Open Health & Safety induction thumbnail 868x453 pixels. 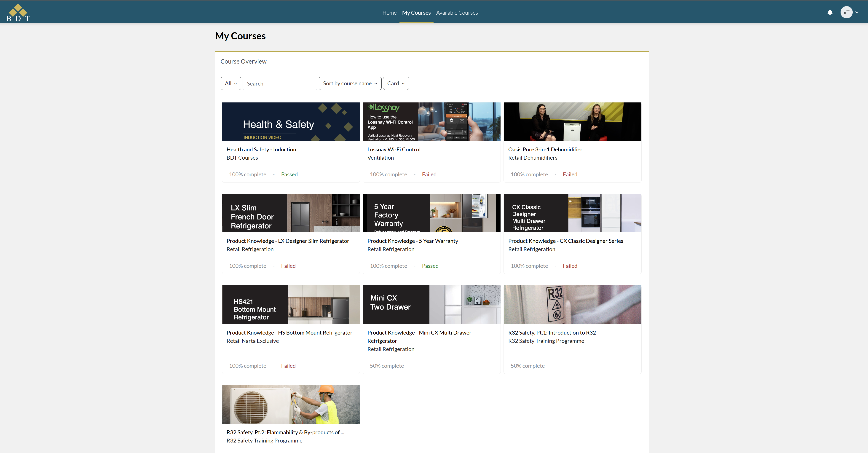pos(291,122)
